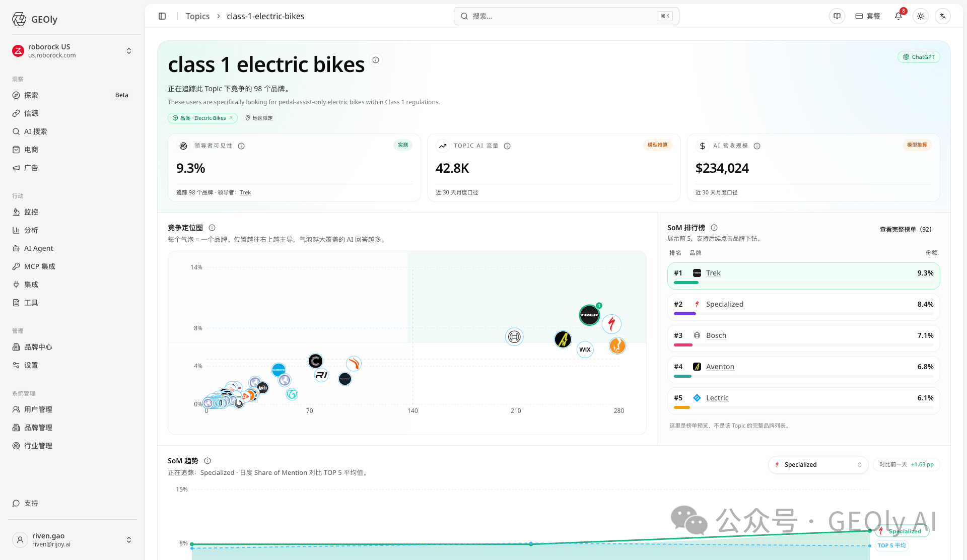Screen dimensions: 967x560
Task: Select the WIX bubble on chart
Action: (585, 349)
